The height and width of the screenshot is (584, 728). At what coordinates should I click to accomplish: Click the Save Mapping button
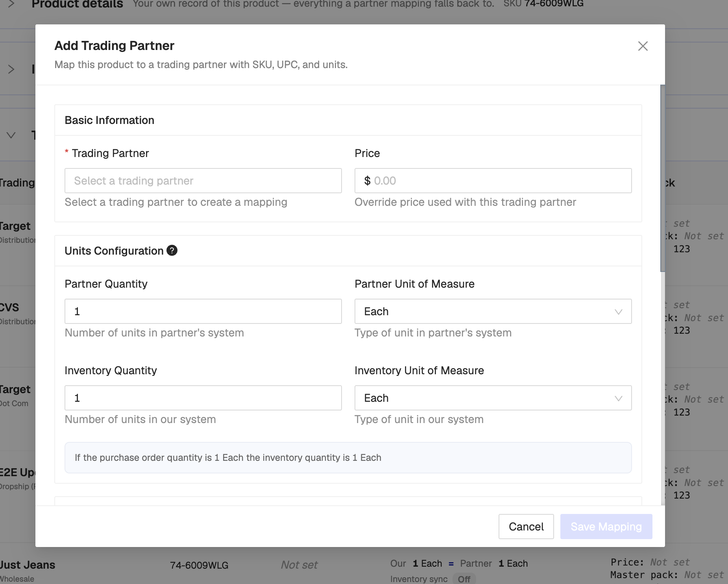coord(606,527)
